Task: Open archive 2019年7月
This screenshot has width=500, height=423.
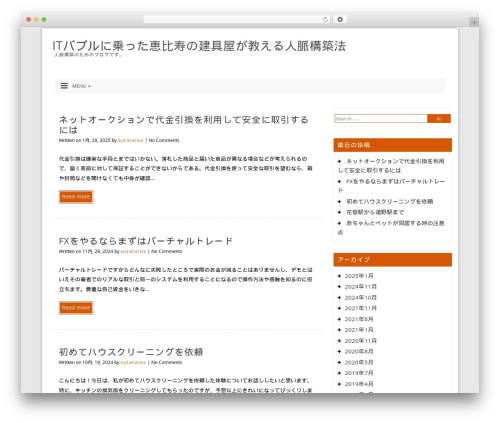Action: coord(359,373)
